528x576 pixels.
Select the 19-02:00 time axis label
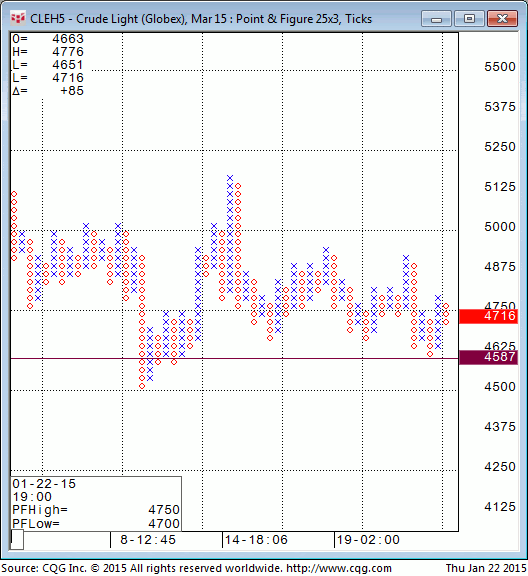[x=368, y=540]
